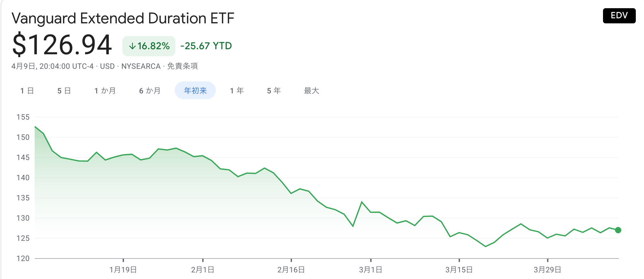Click the 3月29日 x-axis date label
This screenshot has width=644, height=279.
click(547, 270)
